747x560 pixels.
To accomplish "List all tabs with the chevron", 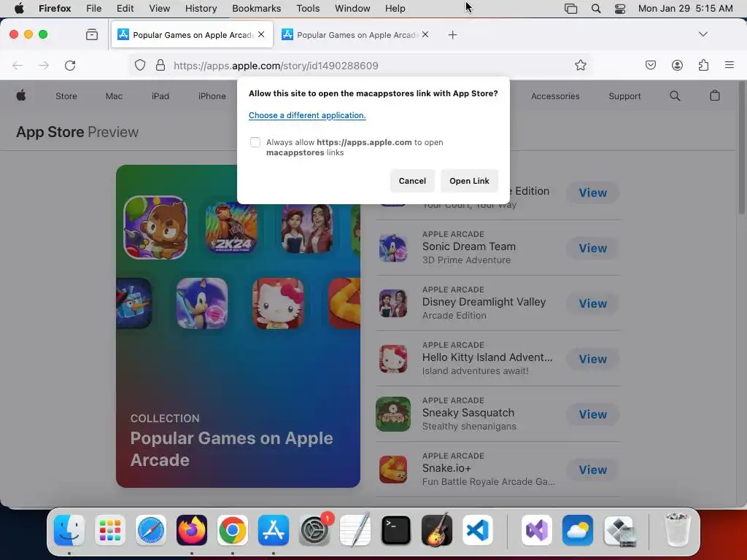I will click(x=703, y=34).
